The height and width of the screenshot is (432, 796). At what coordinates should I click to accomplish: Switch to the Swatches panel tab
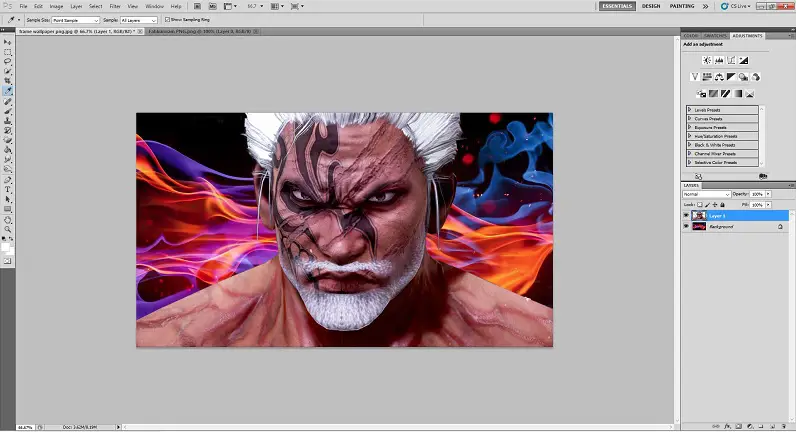point(715,36)
